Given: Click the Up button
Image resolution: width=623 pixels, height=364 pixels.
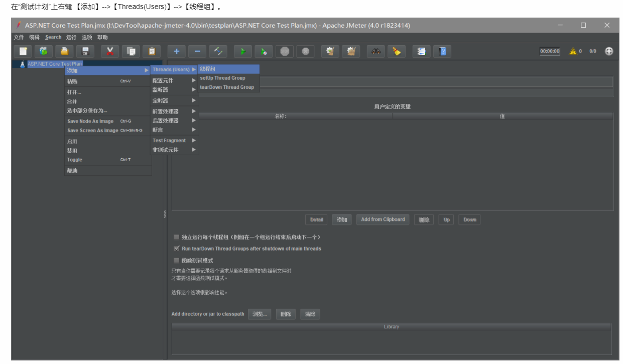Looking at the screenshot, I should [x=446, y=220].
